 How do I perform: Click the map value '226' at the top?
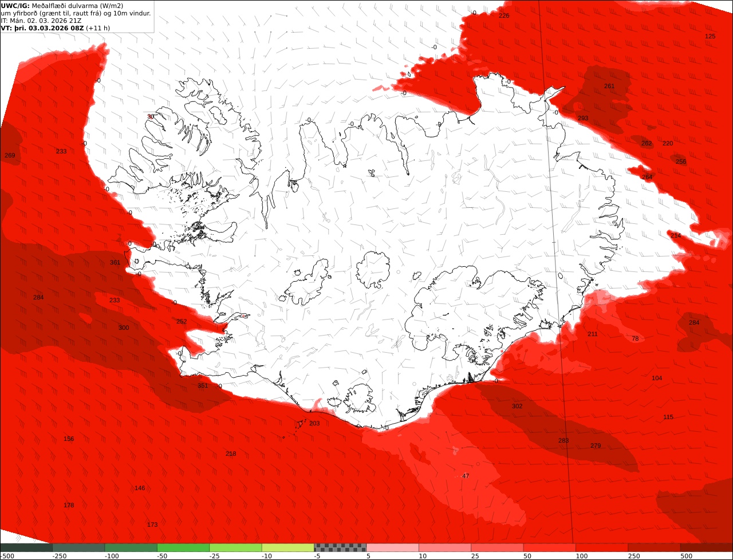pyautogui.click(x=504, y=15)
